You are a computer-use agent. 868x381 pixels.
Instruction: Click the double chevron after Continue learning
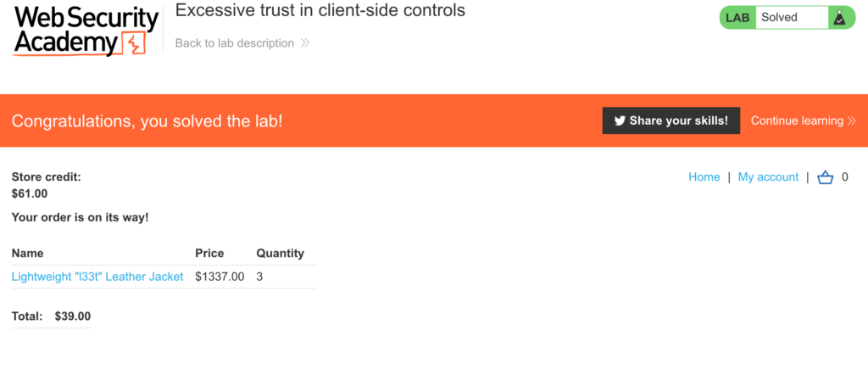(851, 120)
